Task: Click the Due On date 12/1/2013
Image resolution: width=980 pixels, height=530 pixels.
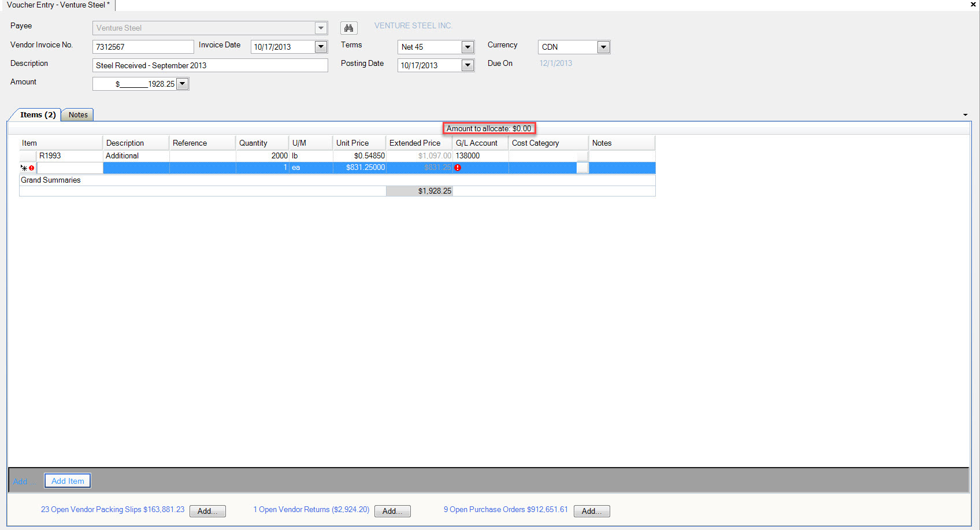Action: (556, 63)
